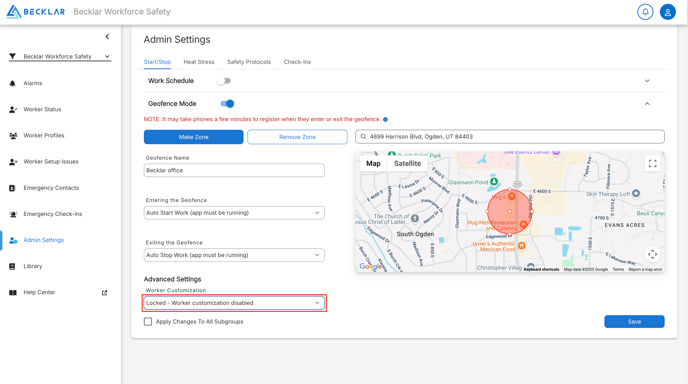This screenshot has width=688, height=384.
Task: Click the Library book icon in sidebar
Action: [12, 266]
